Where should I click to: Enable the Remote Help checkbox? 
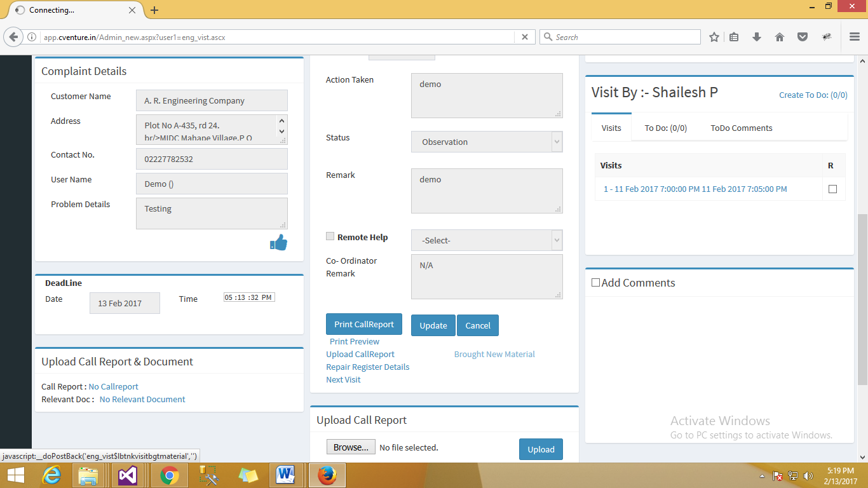click(330, 236)
